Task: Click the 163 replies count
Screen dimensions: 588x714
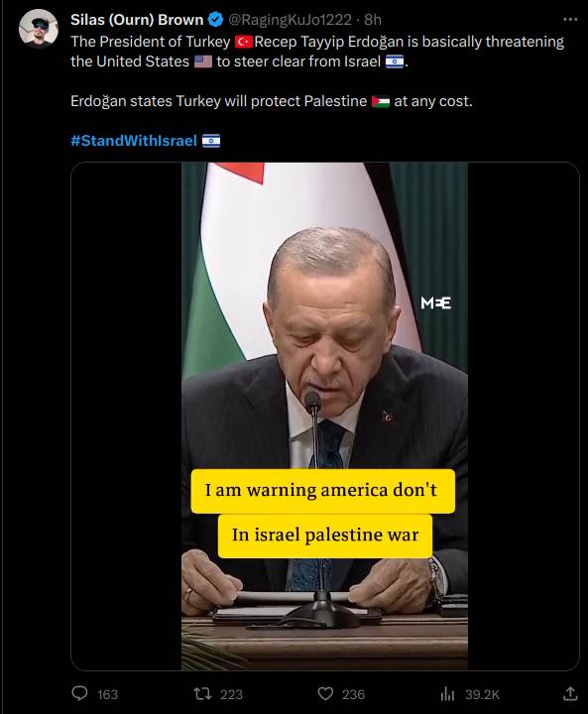Action: [107, 694]
